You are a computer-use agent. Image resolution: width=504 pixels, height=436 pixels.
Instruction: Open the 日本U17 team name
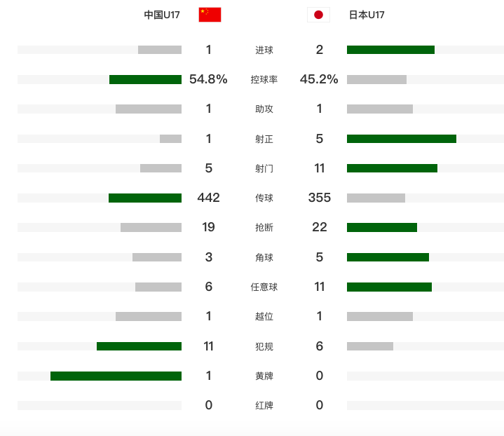[x=367, y=15]
